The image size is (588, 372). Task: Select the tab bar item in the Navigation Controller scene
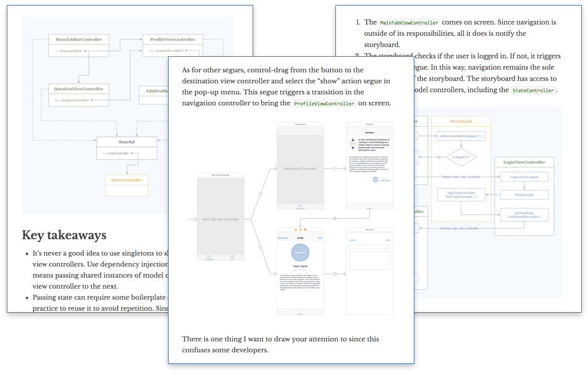300,206
